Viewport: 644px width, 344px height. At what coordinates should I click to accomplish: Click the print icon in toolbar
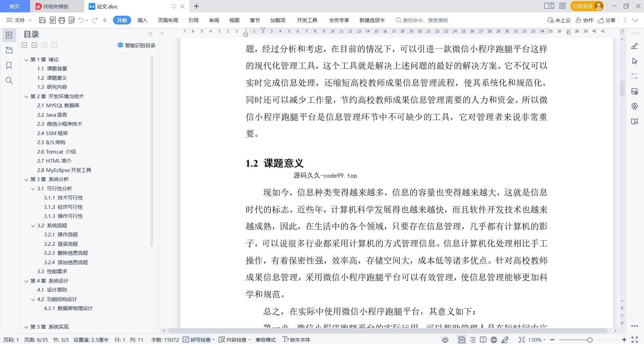62,20
